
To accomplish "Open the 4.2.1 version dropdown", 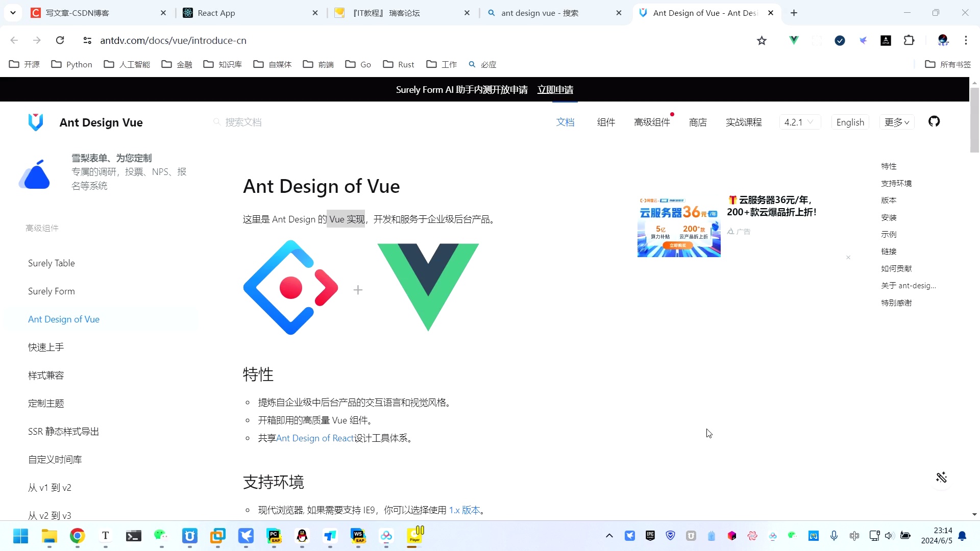I will [799, 122].
